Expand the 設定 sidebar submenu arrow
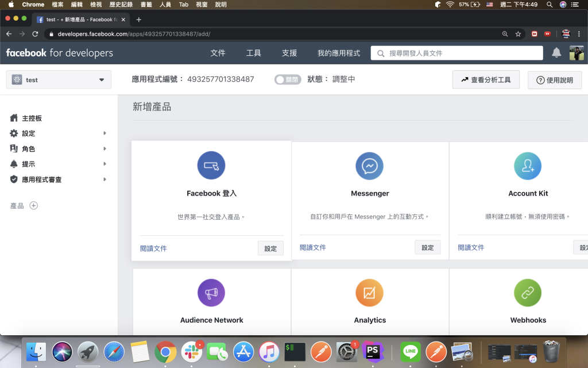The width and height of the screenshot is (588, 368). coord(105,133)
